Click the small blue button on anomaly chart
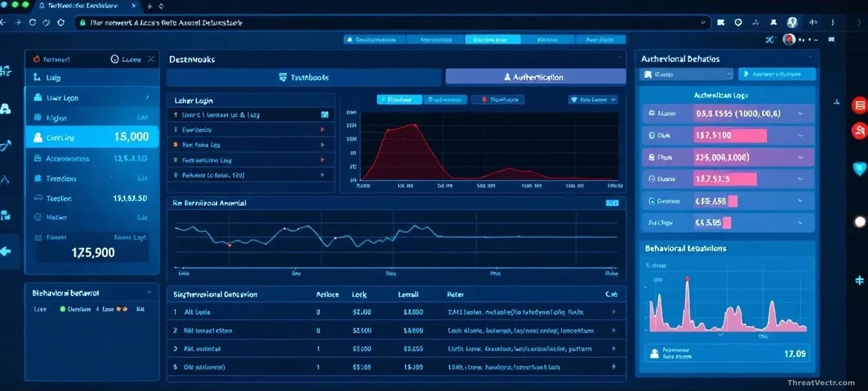 click(x=612, y=203)
